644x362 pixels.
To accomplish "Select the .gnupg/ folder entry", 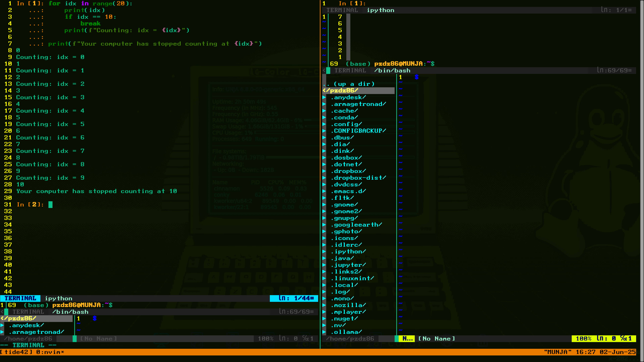I will coord(344,218).
